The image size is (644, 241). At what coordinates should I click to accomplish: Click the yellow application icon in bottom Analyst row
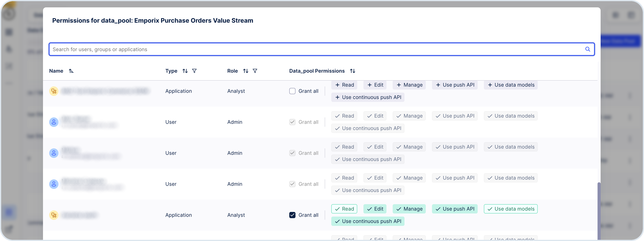[x=54, y=215]
